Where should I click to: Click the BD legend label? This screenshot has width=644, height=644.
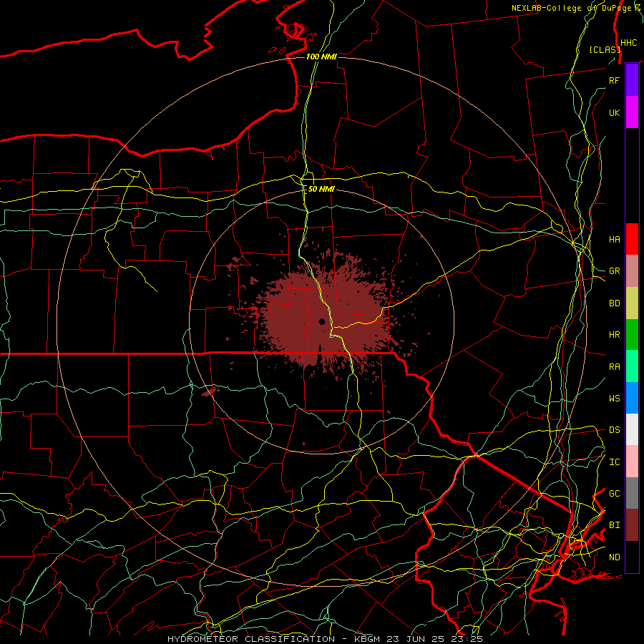tap(614, 303)
